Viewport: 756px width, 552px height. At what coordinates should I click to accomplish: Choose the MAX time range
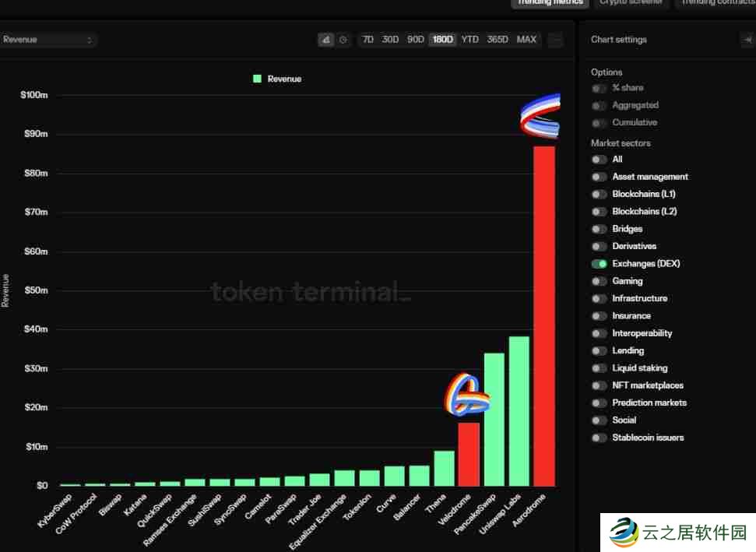(x=526, y=40)
